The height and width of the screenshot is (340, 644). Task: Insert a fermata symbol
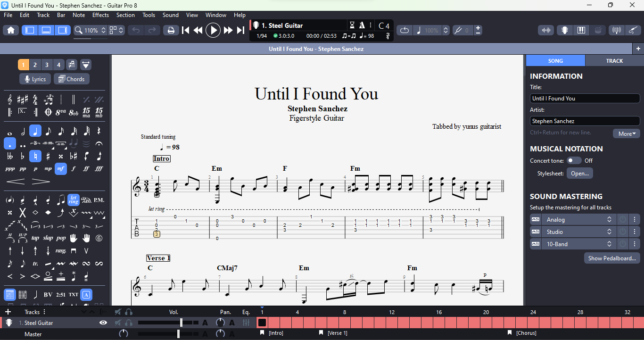[x=99, y=143]
